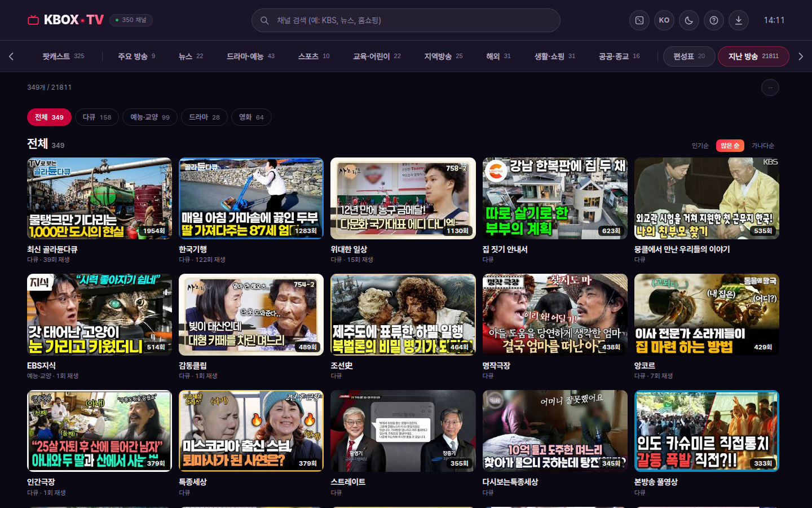Open the 한국기행 thumbnail

pyautogui.click(x=251, y=198)
